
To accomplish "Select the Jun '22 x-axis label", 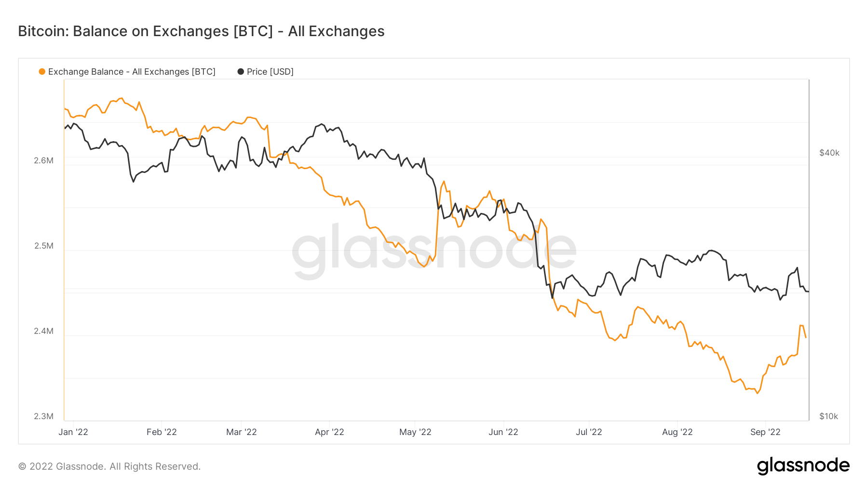I will coord(503,432).
